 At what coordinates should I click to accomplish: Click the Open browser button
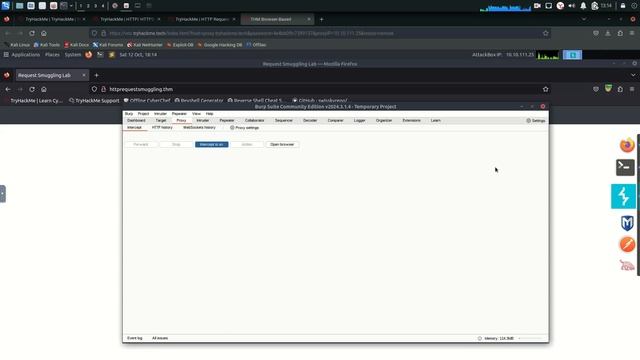[x=282, y=144]
